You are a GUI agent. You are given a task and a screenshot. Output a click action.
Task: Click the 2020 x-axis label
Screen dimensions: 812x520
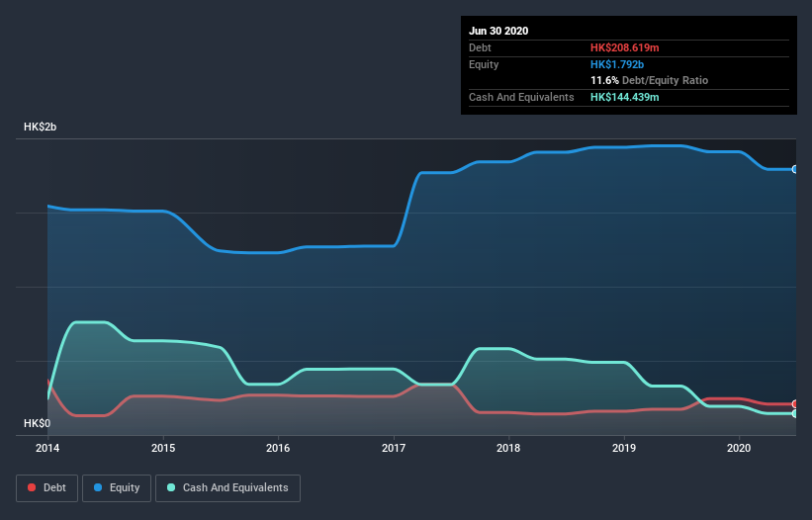pyautogui.click(x=739, y=448)
